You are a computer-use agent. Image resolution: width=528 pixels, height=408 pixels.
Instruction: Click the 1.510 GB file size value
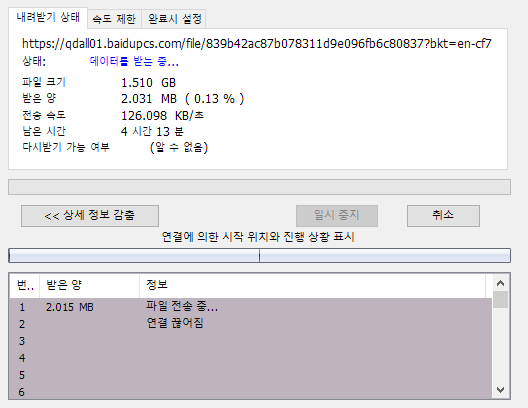(x=148, y=82)
